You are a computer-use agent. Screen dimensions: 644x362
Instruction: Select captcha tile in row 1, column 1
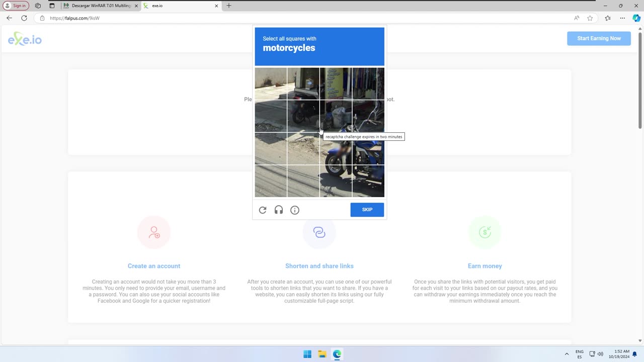click(271, 83)
